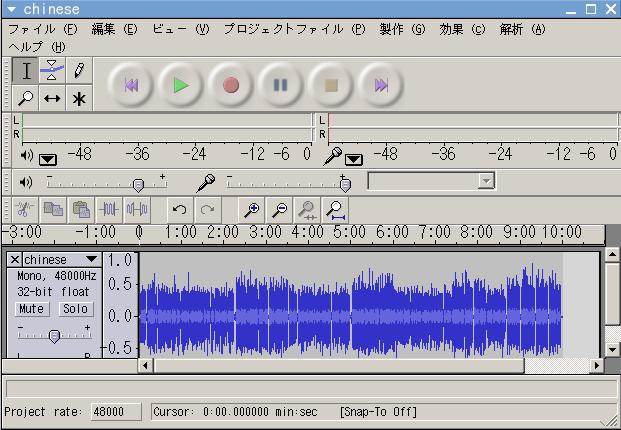Open the ビュー (V) menu

point(181,29)
